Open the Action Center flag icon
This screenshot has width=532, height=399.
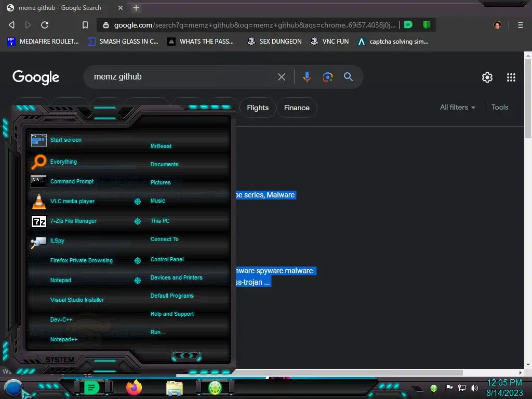(x=449, y=388)
